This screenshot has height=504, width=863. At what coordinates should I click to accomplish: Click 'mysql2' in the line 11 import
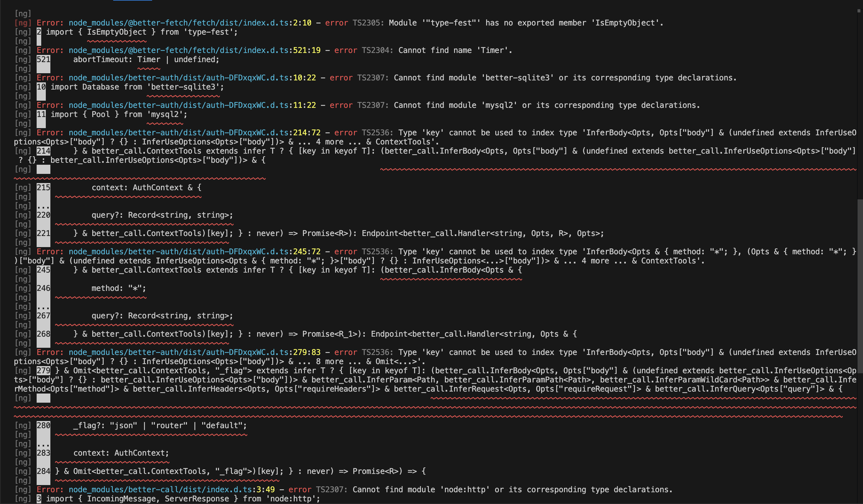165,114
